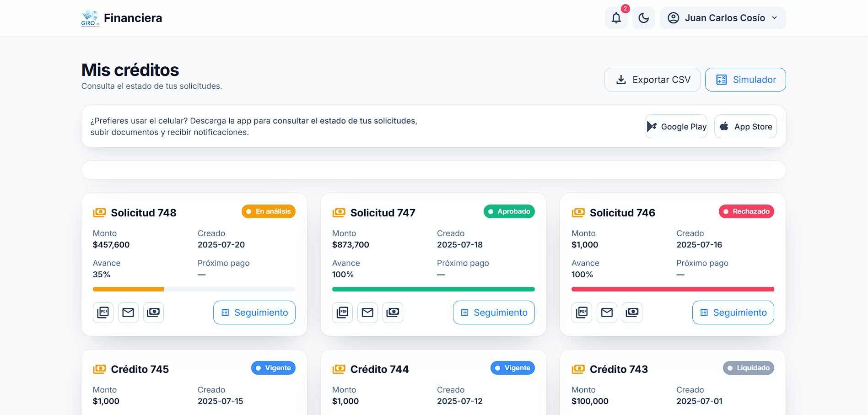Select the PDF icon on Solicitud 746
868x415 pixels.
[x=582, y=313]
